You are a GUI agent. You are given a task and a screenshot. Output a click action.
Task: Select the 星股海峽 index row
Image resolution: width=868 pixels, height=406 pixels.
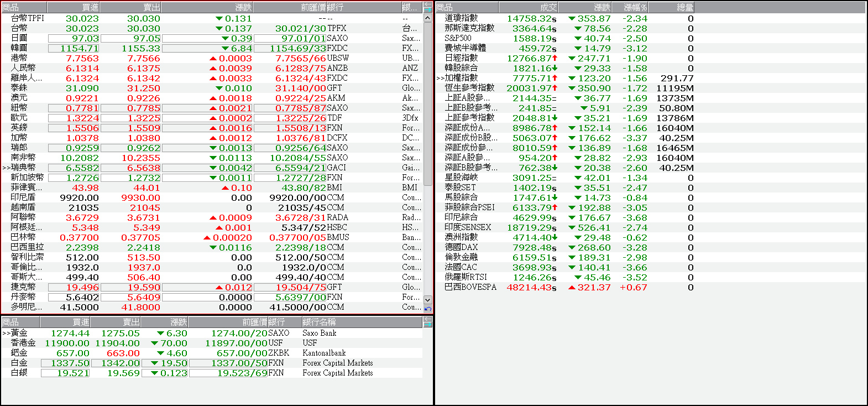tap(651, 178)
